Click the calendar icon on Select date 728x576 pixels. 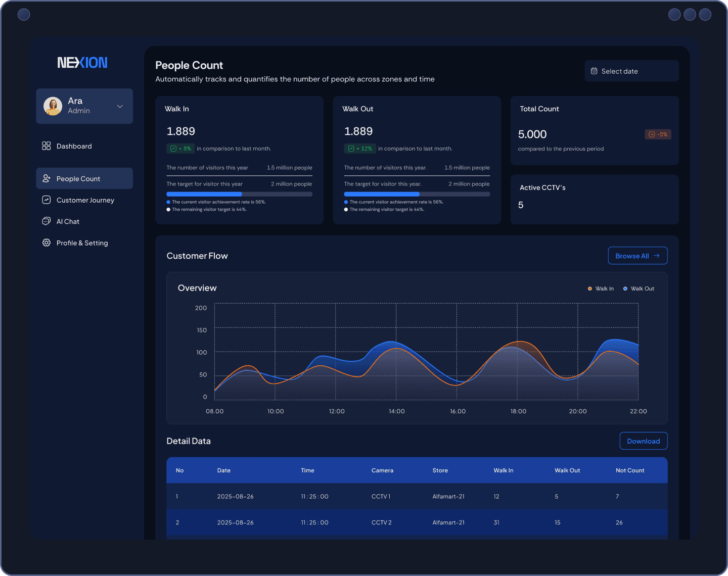click(594, 71)
